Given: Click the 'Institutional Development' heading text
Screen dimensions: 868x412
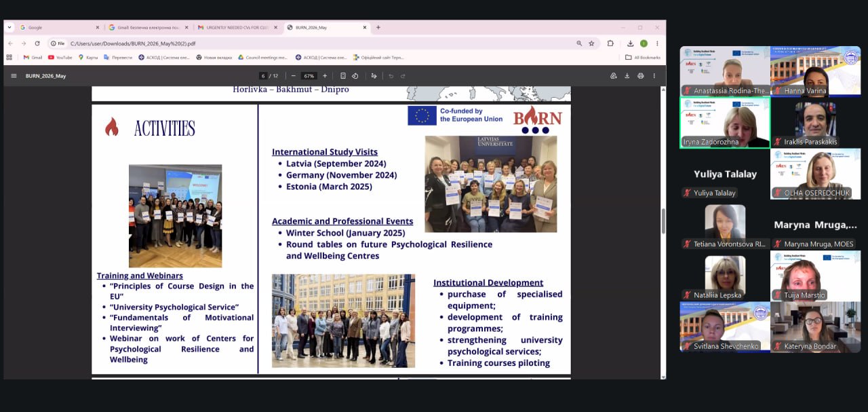Looking at the screenshot, I should [488, 282].
